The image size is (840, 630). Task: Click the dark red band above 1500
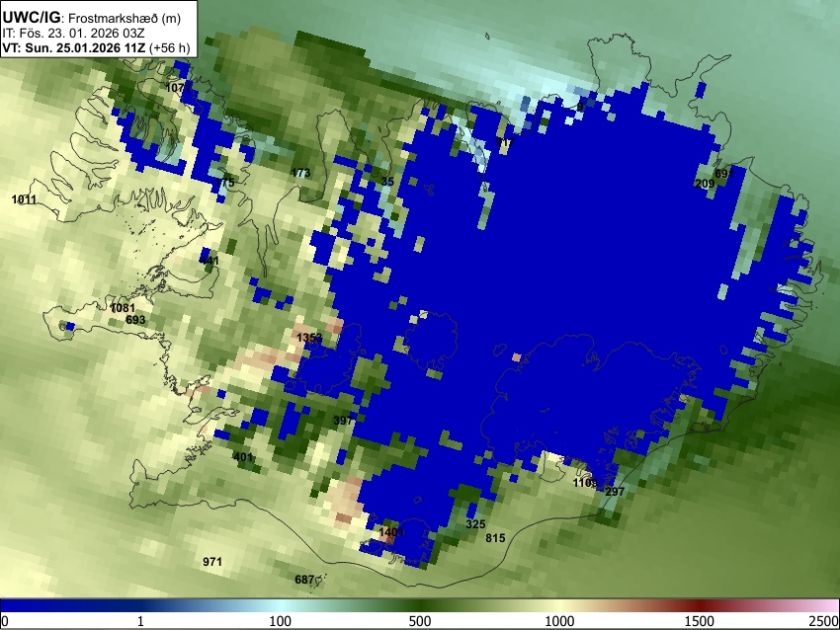click(700, 605)
